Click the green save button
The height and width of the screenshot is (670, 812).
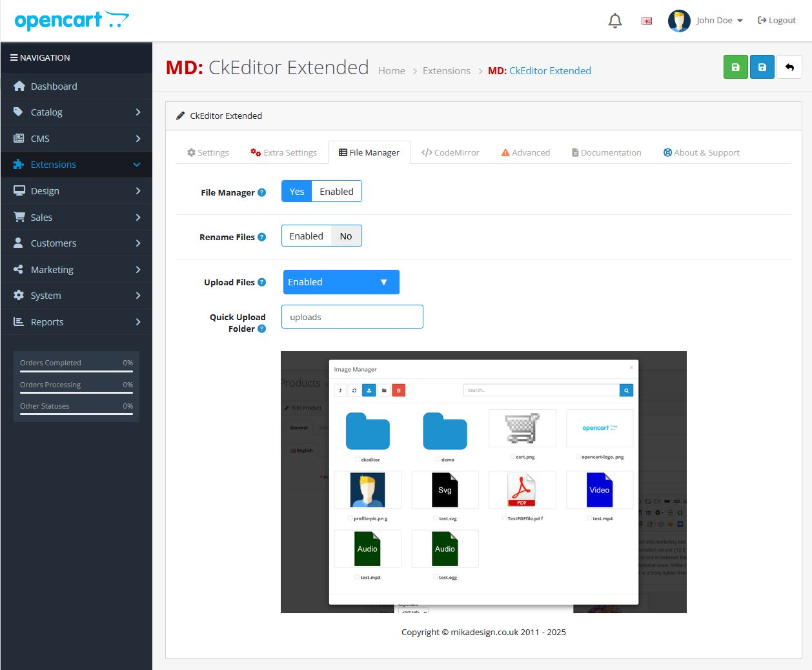[x=735, y=67]
